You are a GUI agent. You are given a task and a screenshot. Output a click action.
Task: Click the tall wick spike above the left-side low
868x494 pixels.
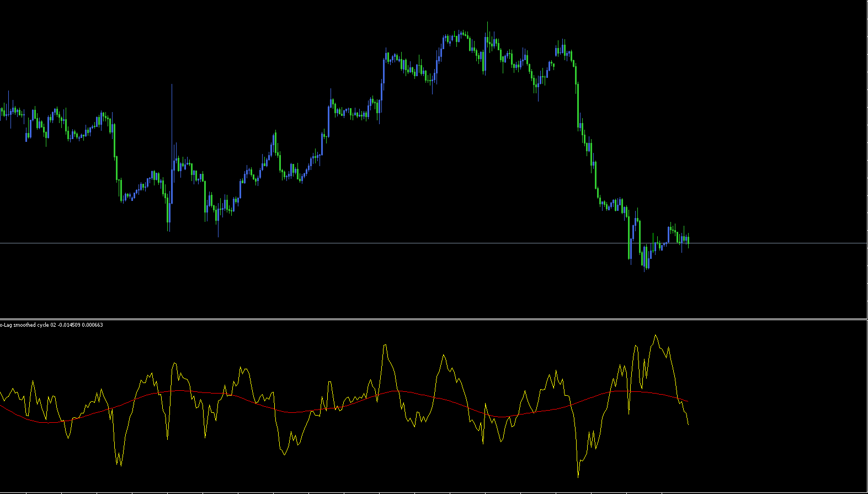[x=172, y=110]
